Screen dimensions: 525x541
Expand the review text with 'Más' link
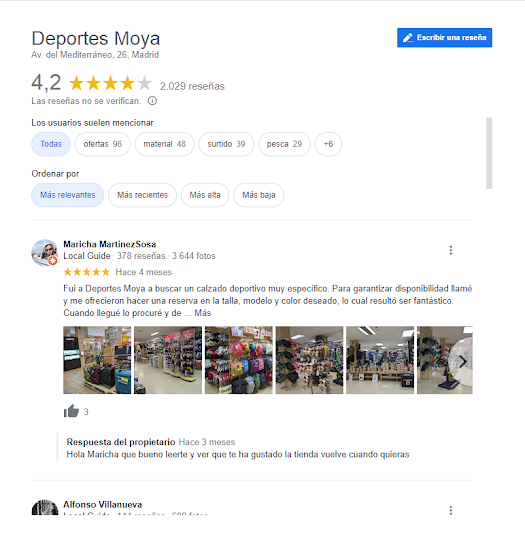[x=203, y=313]
